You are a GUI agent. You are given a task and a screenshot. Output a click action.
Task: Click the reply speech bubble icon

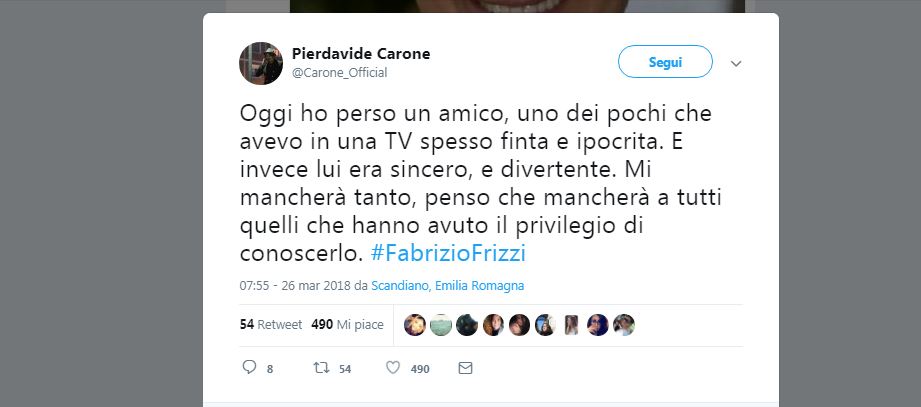pyautogui.click(x=249, y=367)
